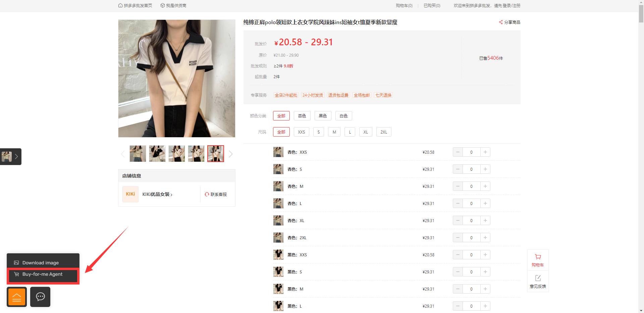Click 登录/注册 login link
The width and height of the screenshot is (644, 313).
pos(512,5)
